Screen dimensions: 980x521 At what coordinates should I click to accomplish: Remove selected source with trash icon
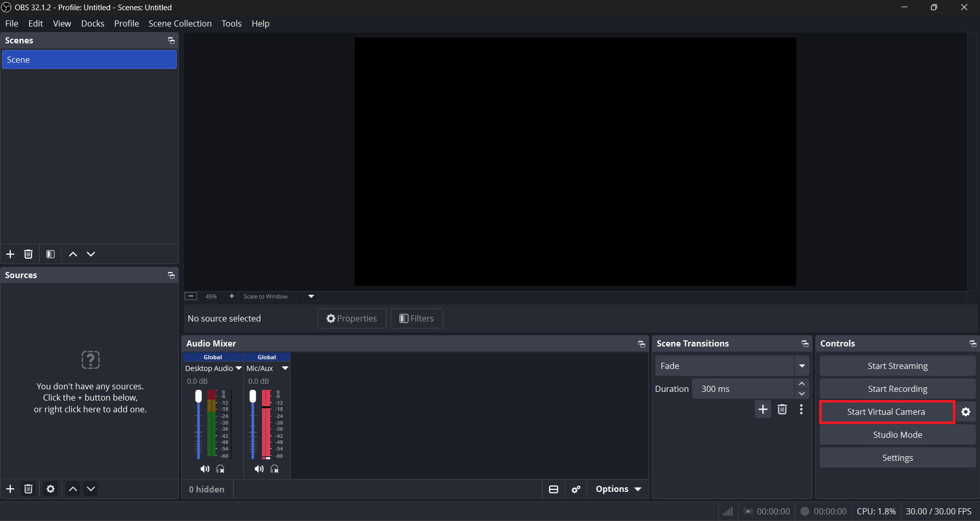(29, 489)
